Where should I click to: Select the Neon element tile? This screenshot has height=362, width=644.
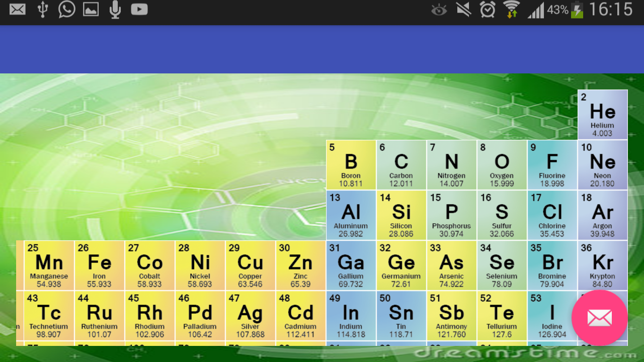tap(603, 165)
